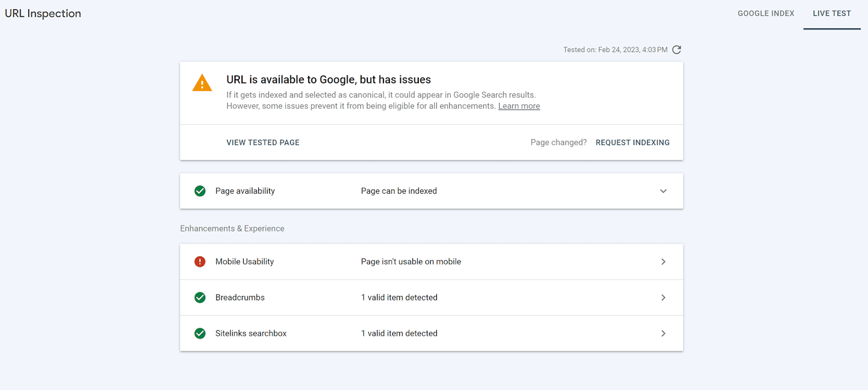Screen dimensions: 868x390
Task: Click 'If it gets indexed and selected' description
Action: 383,100
